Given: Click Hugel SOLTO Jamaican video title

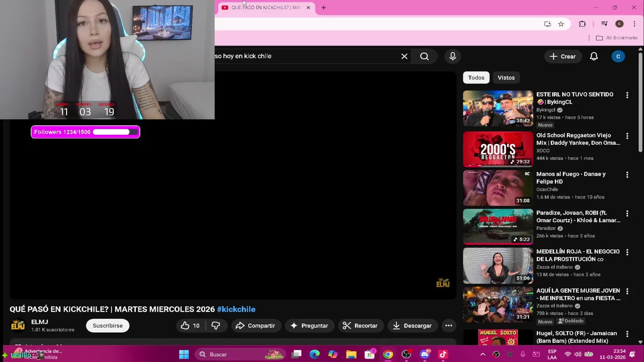Looking at the screenshot, I should (x=577, y=337).
